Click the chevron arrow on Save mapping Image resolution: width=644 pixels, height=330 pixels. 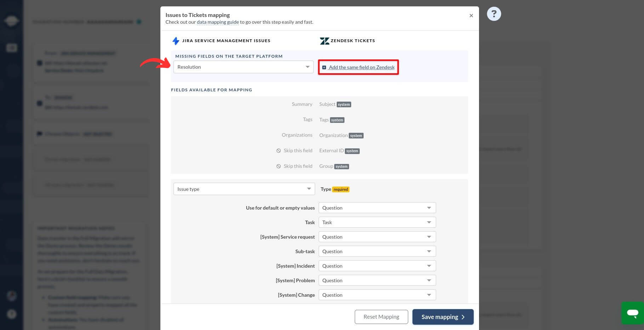[x=463, y=317]
